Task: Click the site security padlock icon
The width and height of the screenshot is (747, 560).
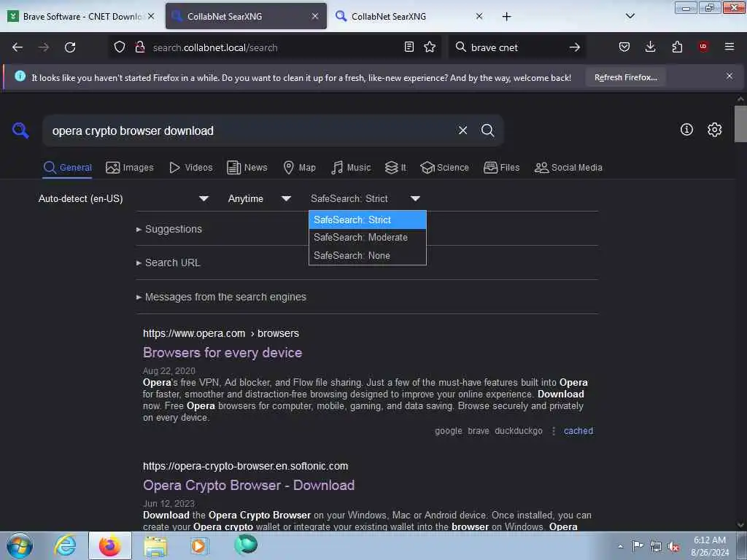Action: 140,47
